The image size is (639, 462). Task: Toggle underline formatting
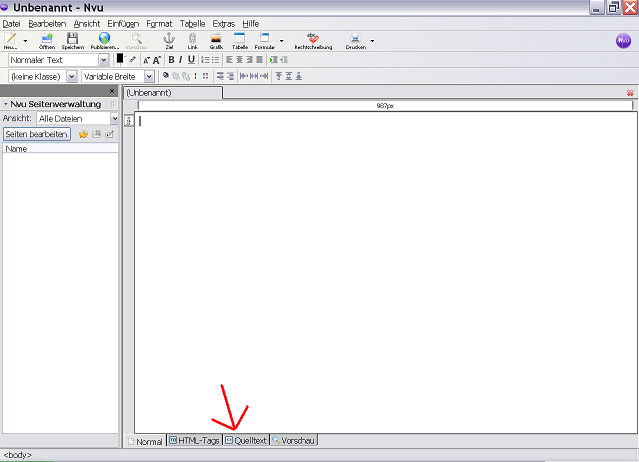pyautogui.click(x=191, y=60)
